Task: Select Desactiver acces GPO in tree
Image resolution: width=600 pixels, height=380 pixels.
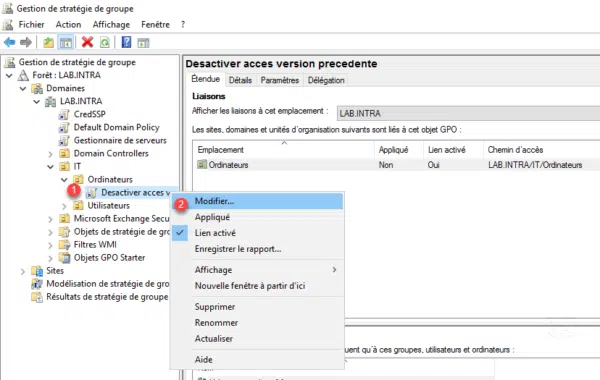Action: tap(135, 192)
